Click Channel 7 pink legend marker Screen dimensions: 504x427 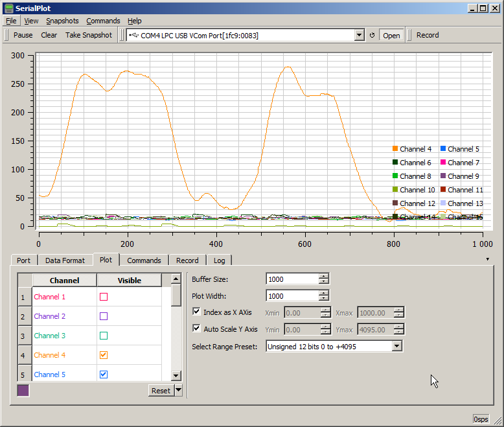pos(443,162)
